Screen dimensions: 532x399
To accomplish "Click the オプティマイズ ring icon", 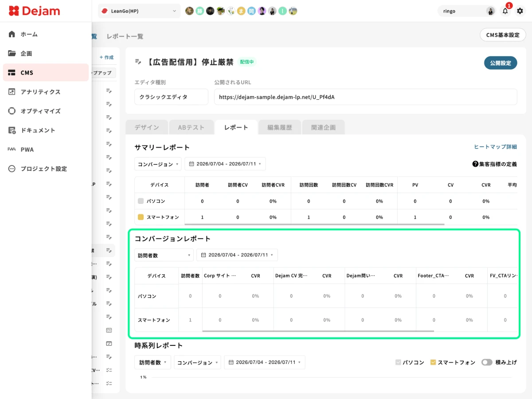I will click(12, 111).
